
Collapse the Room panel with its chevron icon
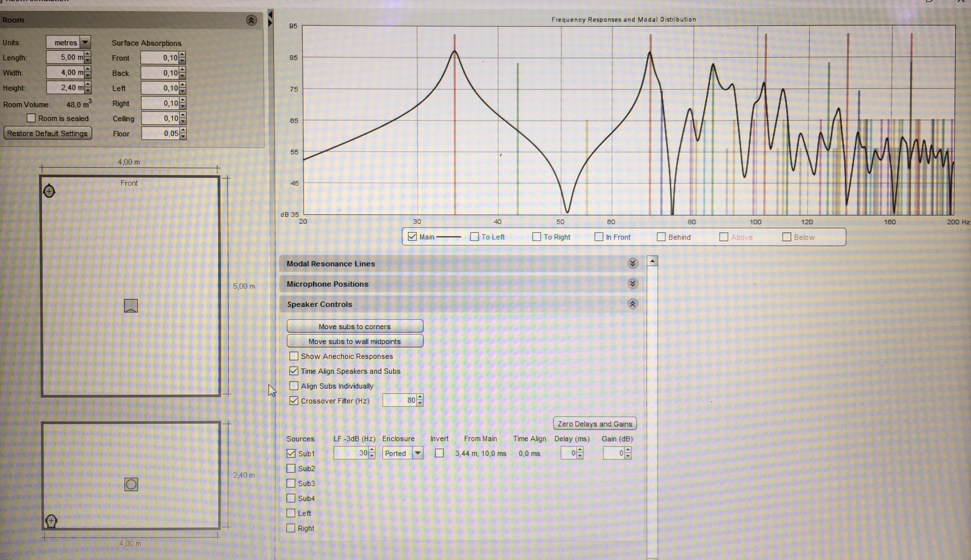[x=251, y=20]
